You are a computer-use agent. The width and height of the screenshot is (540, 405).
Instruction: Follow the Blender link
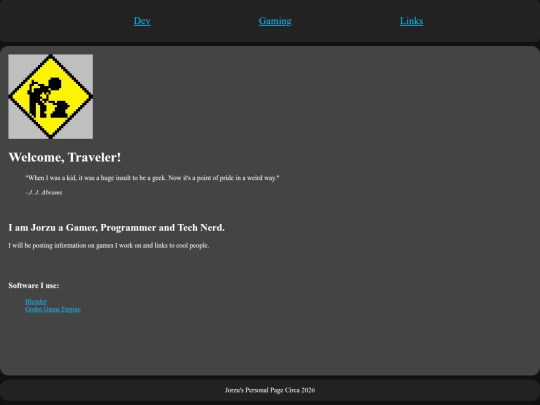(x=36, y=302)
